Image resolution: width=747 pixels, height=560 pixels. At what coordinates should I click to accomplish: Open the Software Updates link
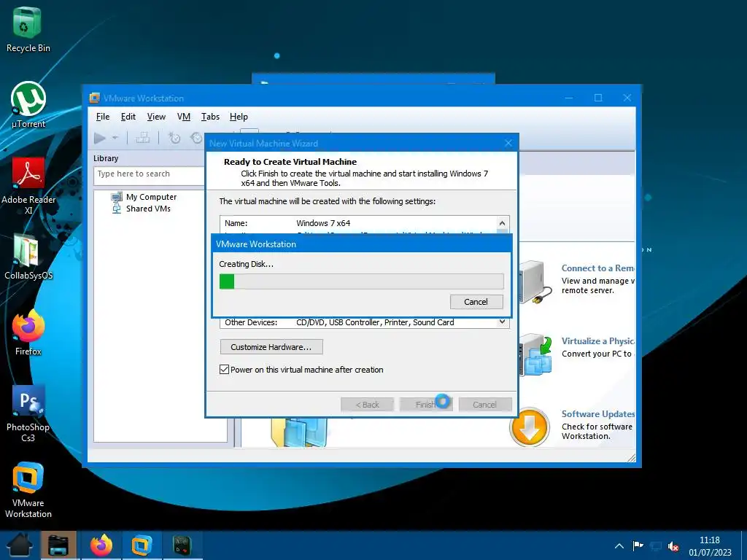(598, 414)
